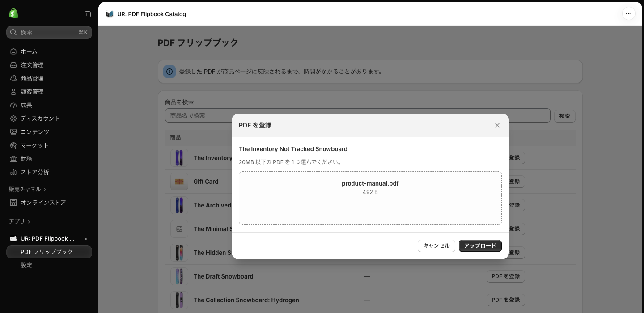Click the UR: PDF Flipbook Catalog header title
The height and width of the screenshot is (313, 644).
[152, 14]
